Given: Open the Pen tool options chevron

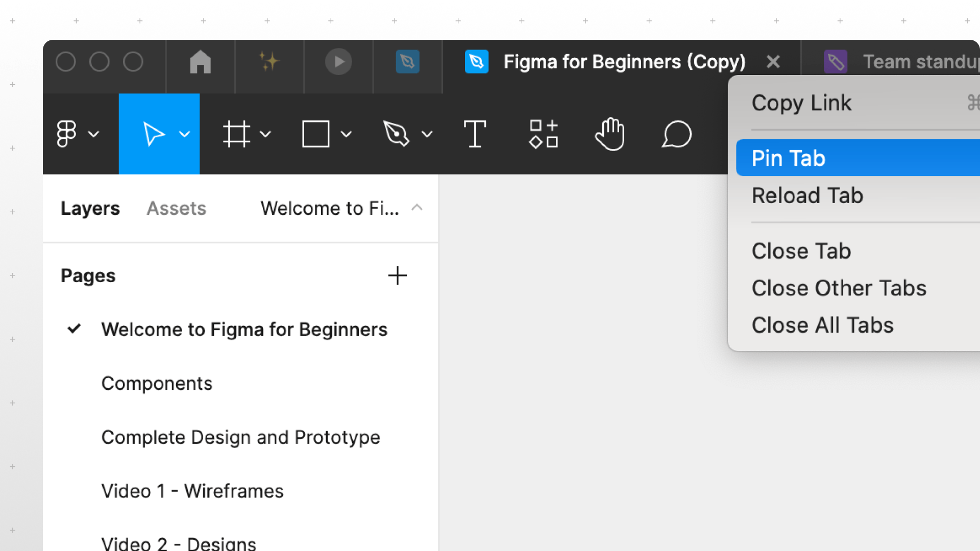Looking at the screenshot, I should pos(427,134).
